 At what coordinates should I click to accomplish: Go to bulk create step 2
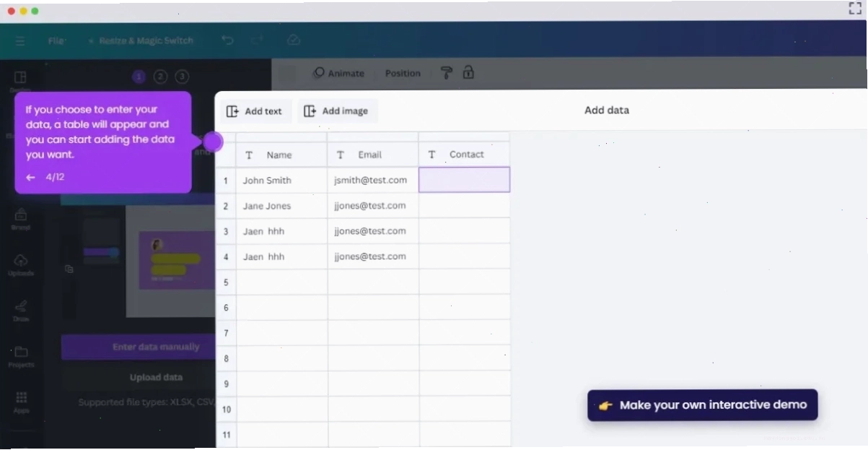click(x=161, y=77)
